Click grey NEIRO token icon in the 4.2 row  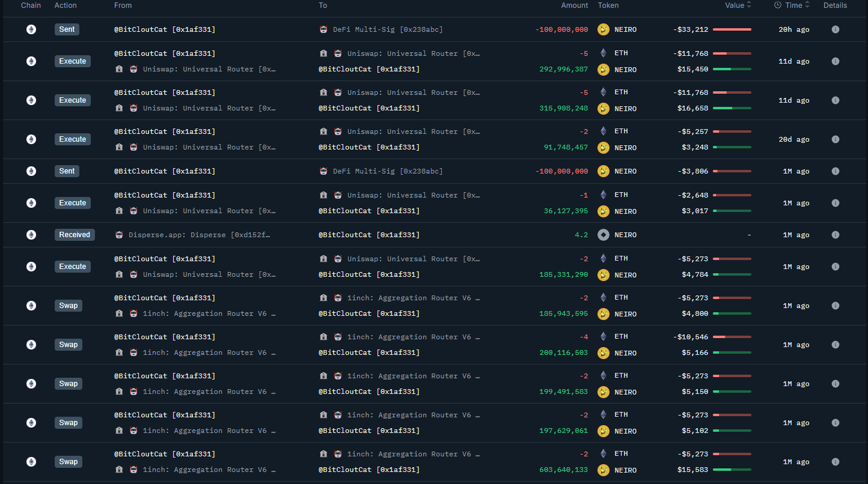click(x=604, y=235)
